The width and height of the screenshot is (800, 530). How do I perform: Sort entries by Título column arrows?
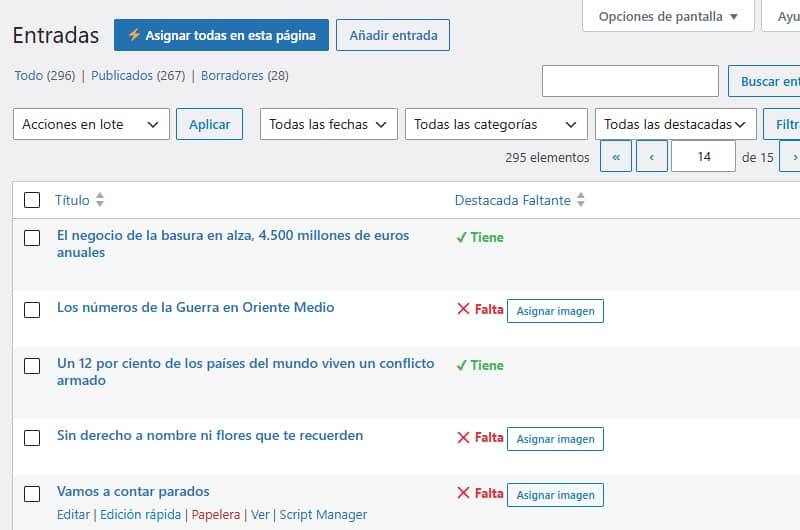[100, 199]
